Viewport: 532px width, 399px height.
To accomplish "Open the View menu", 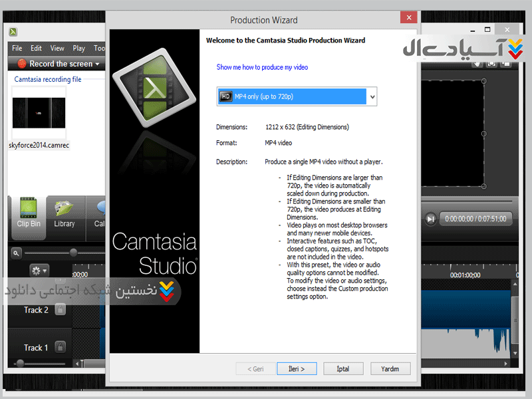I will [x=58, y=49].
